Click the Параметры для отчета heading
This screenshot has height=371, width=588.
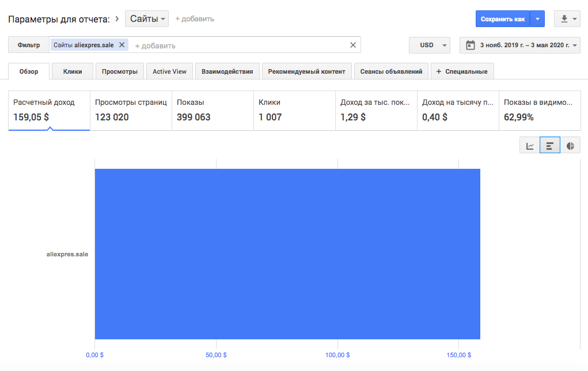pos(59,19)
